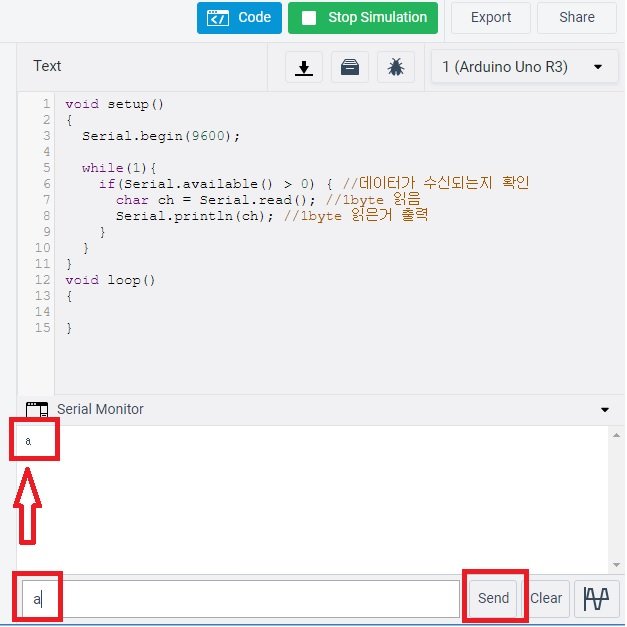This screenshot has width=627, height=627.
Task: Click serial monitor scrollbar down arrow
Action: tap(616, 565)
